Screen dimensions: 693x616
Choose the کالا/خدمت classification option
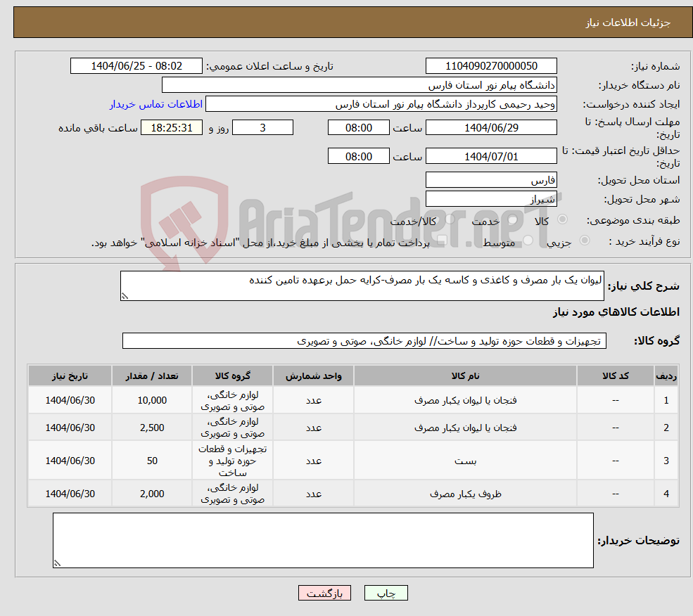(448, 222)
